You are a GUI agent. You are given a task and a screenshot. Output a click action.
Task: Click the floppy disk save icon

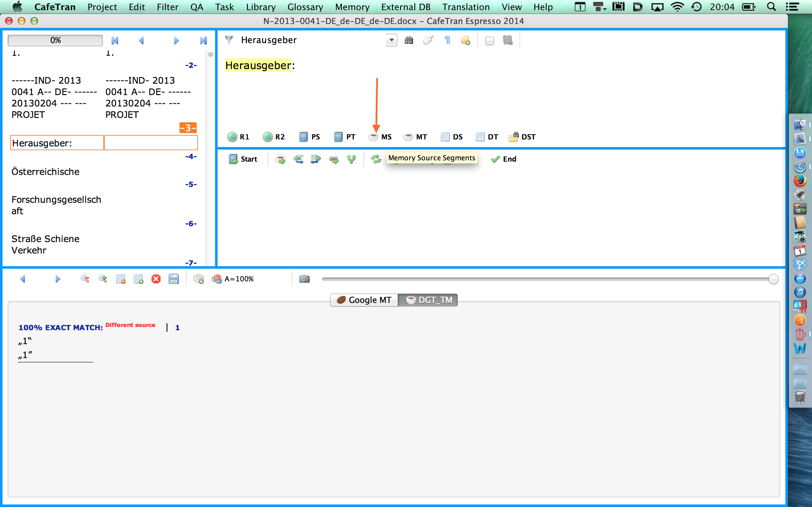pyautogui.click(x=174, y=279)
